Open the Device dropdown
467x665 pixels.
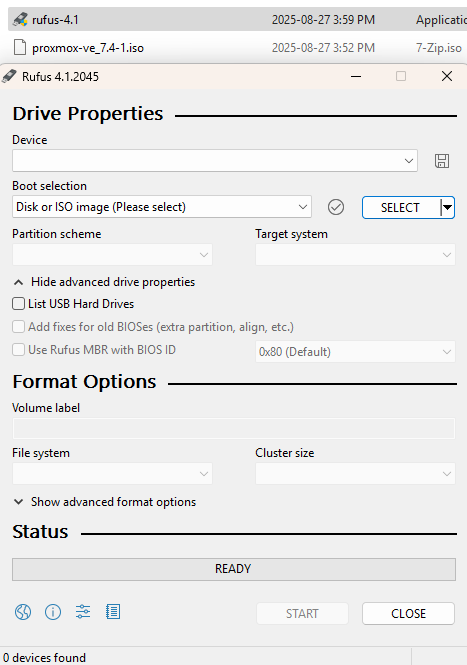(215, 161)
